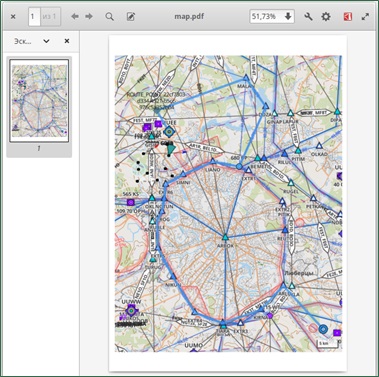
Task: Click the ARBOK waypoint triangle on map
Action: tap(225, 237)
